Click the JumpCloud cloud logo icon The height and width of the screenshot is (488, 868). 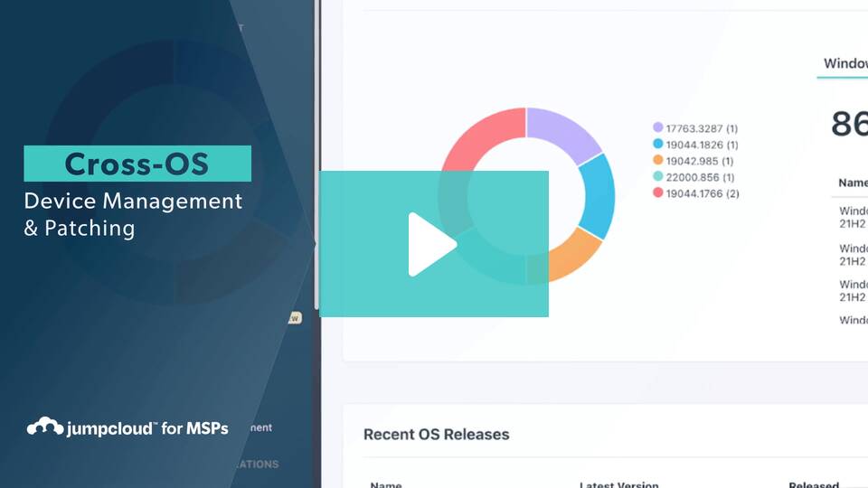pyautogui.click(x=44, y=427)
